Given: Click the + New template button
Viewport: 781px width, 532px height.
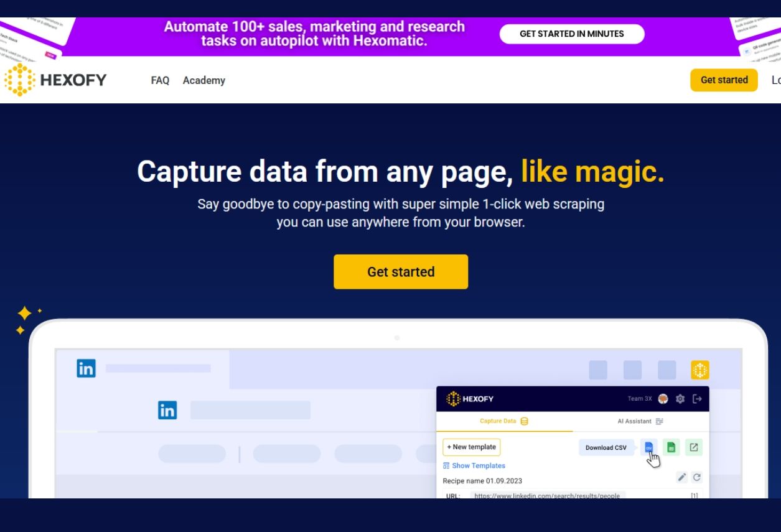Looking at the screenshot, I should click(471, 447).
